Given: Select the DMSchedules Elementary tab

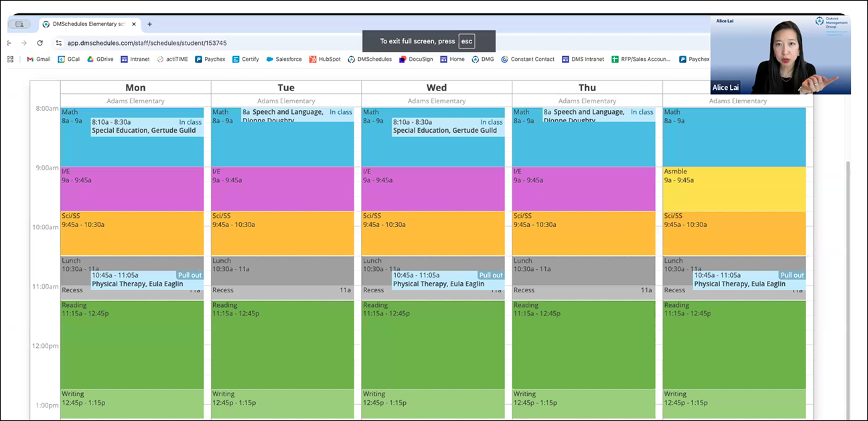Looking at the screenshot, I should pyautogui.click(x=87, y=24).
